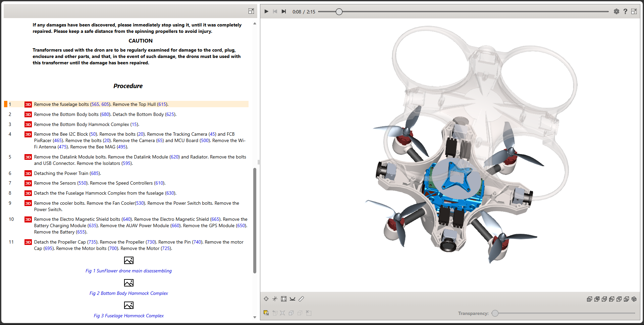
Task: Click the axis triad icon
Action: 275,299
